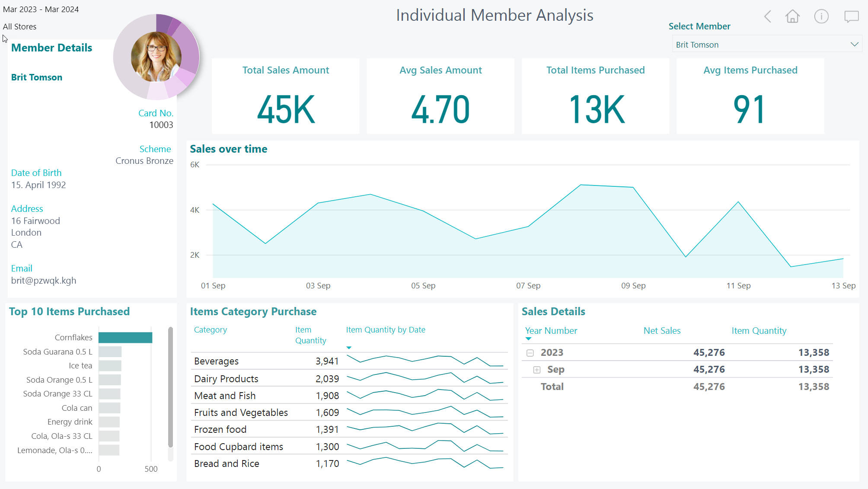This screenshot has height=489, width=868.
Task: Click Brit Tomson's profile photo
Action: click(156, 57)
